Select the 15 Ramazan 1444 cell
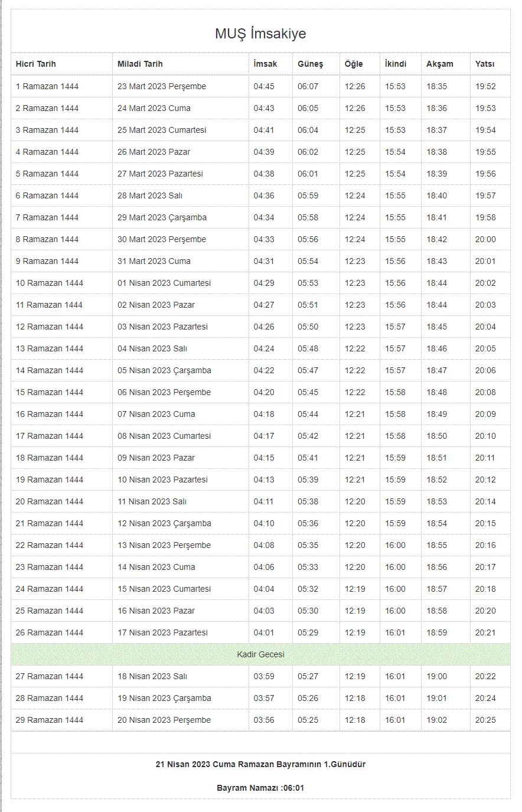Image resolution: width=522 pixels, height=812 pixels. pyautogui.click(x=50, y=392)
